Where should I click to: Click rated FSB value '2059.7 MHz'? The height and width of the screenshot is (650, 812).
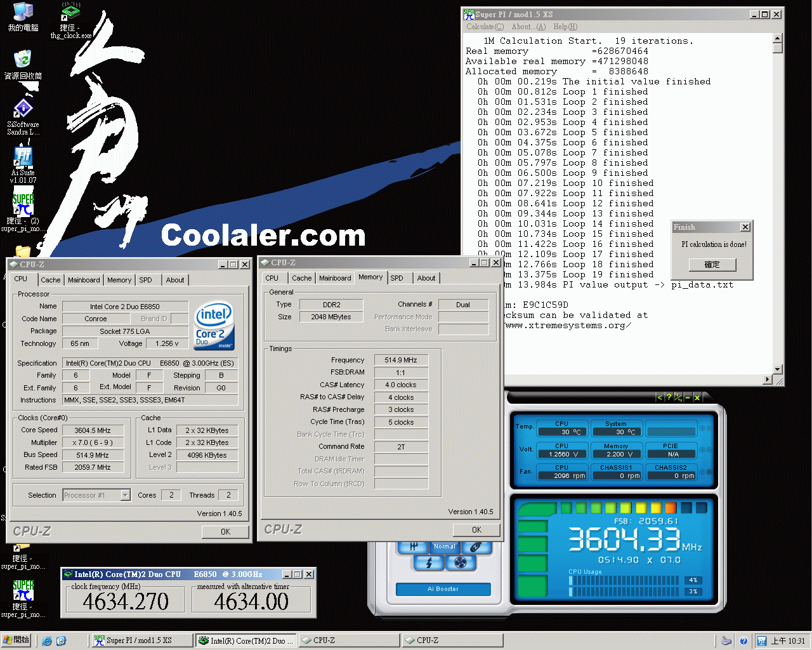(x=93, y=467)
